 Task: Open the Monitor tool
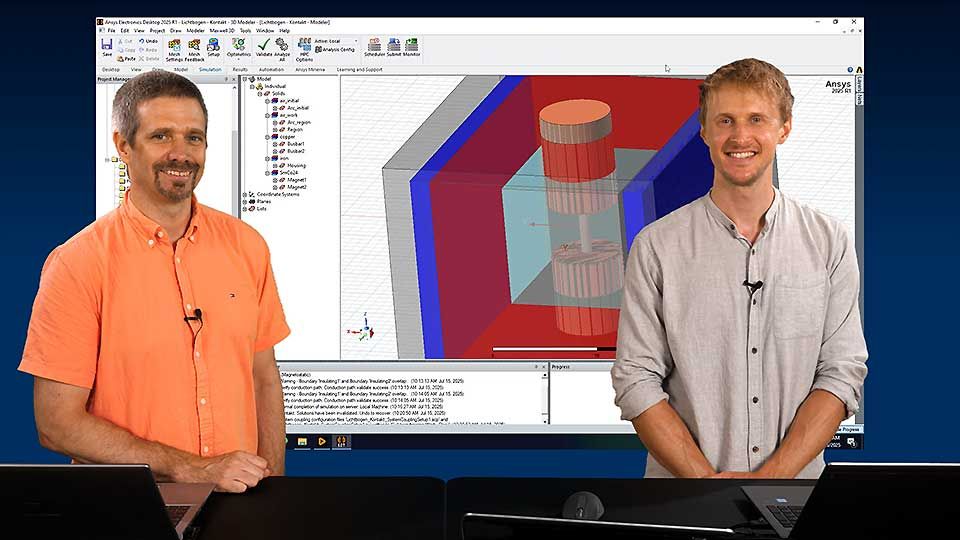tap(411, 48)
